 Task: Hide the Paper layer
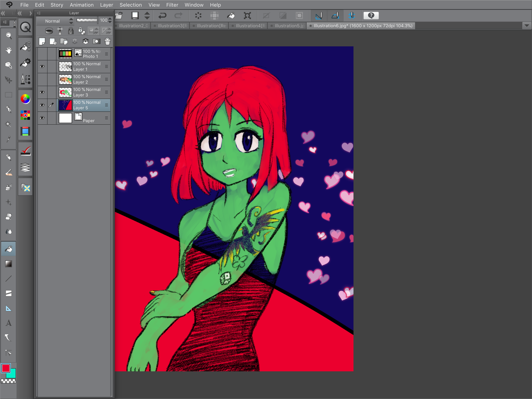pyautogui.click(x=42, y=118)
